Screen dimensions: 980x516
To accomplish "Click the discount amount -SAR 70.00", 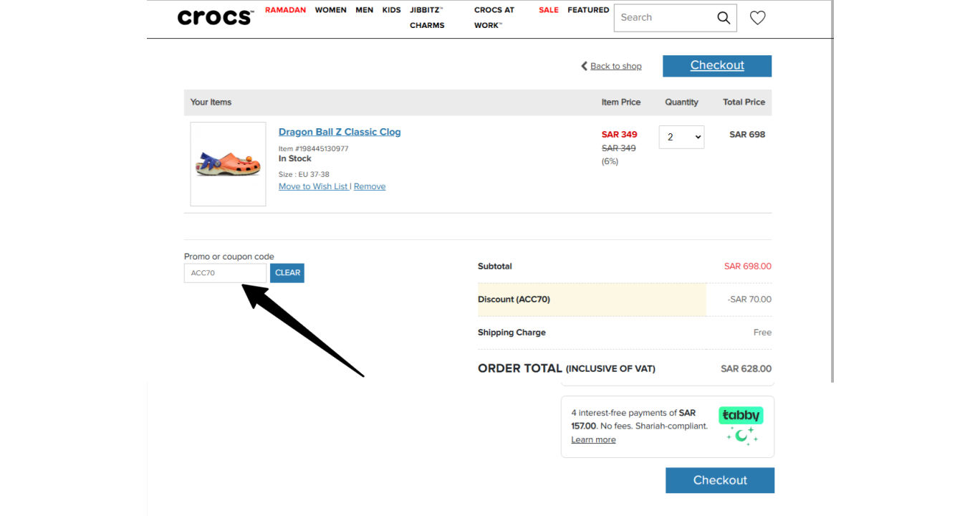I will (x=749, y=300).
